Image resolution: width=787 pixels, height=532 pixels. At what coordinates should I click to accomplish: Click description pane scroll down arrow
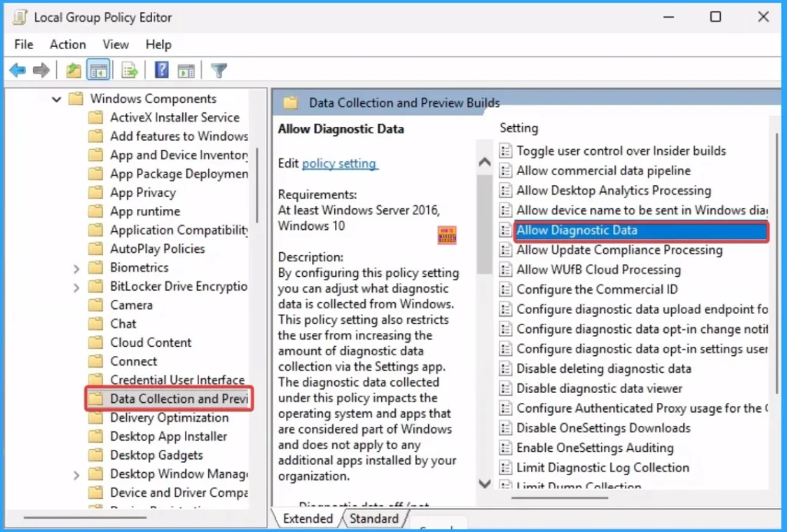tap(484, 484)
